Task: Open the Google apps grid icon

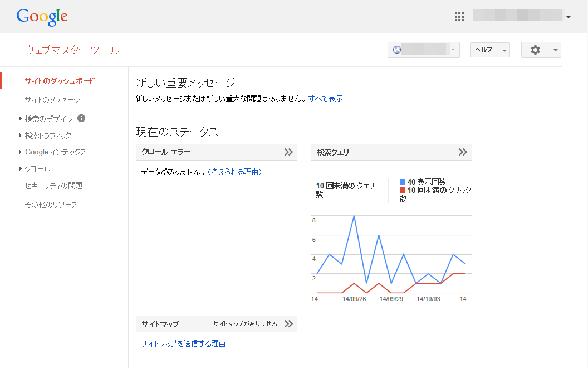Action: (x=459, y=17)
